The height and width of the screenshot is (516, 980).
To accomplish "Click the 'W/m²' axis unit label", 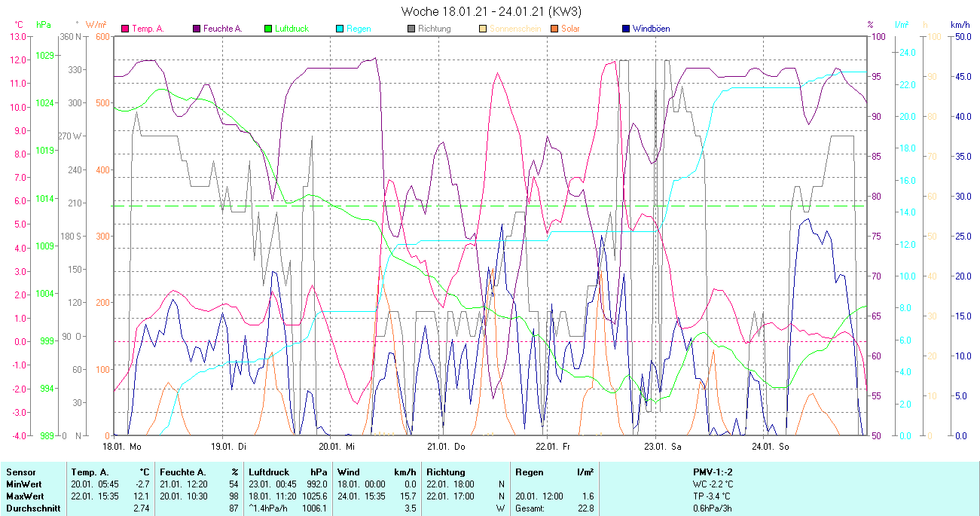I will click(x=96, y=25).
